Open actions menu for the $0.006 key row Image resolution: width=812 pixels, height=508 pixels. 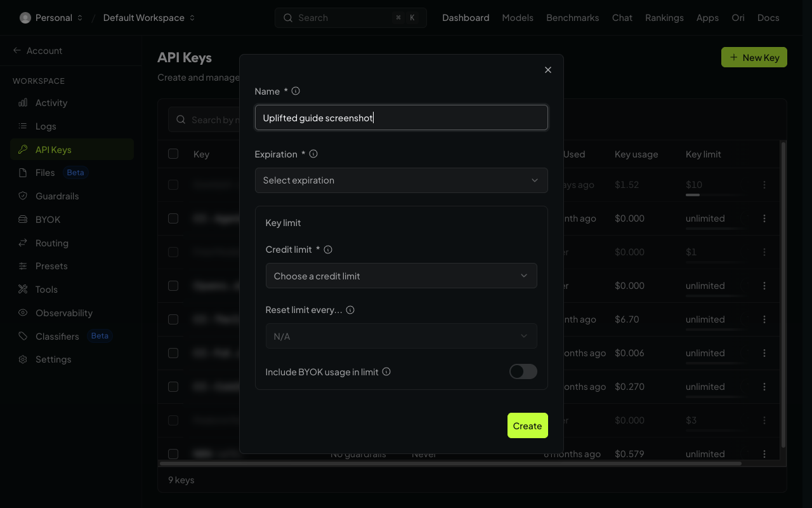coord(764,353)
